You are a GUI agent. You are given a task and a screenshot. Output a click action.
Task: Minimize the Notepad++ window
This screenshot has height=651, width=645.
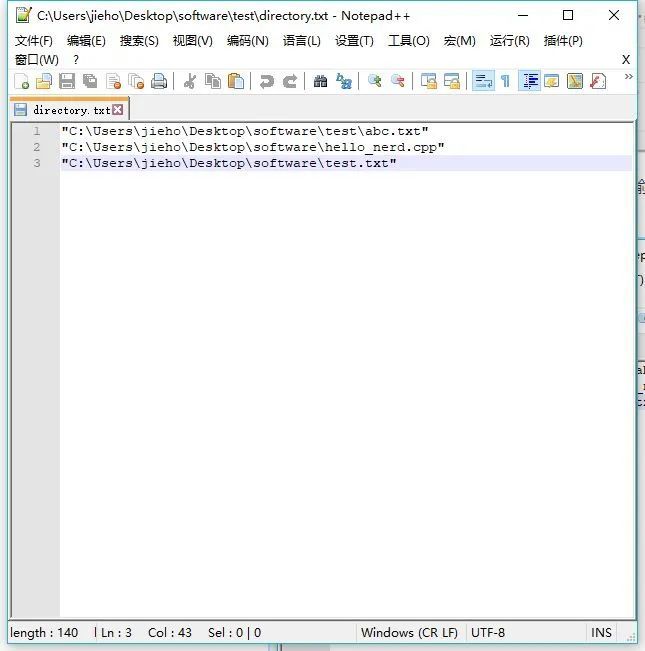coord(523,15)
